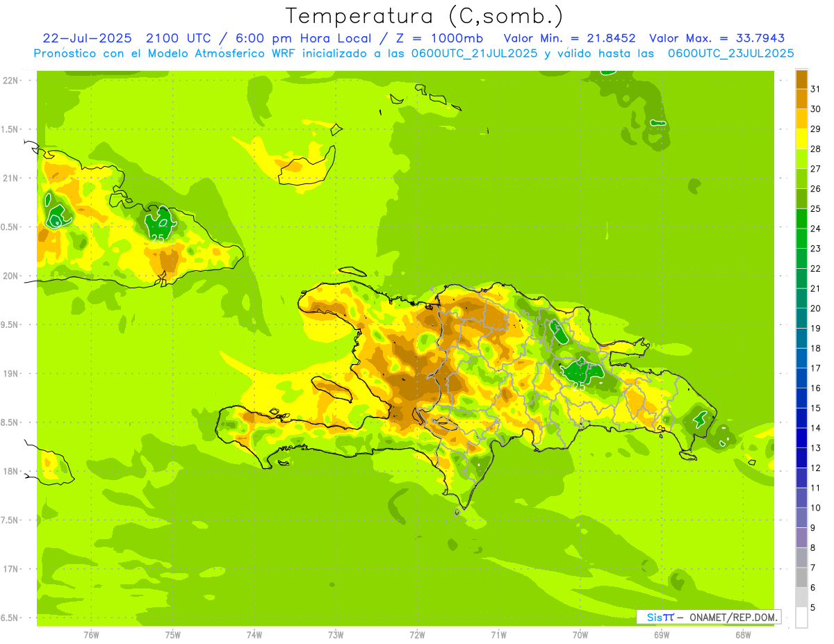Click the gray legend swatch between 6 and 7
This screenshot has height=644, width=834.
(x=801, y=578)
